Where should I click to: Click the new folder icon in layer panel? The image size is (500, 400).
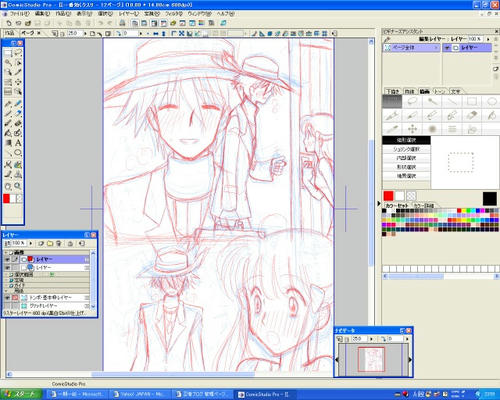click(50, 244)
